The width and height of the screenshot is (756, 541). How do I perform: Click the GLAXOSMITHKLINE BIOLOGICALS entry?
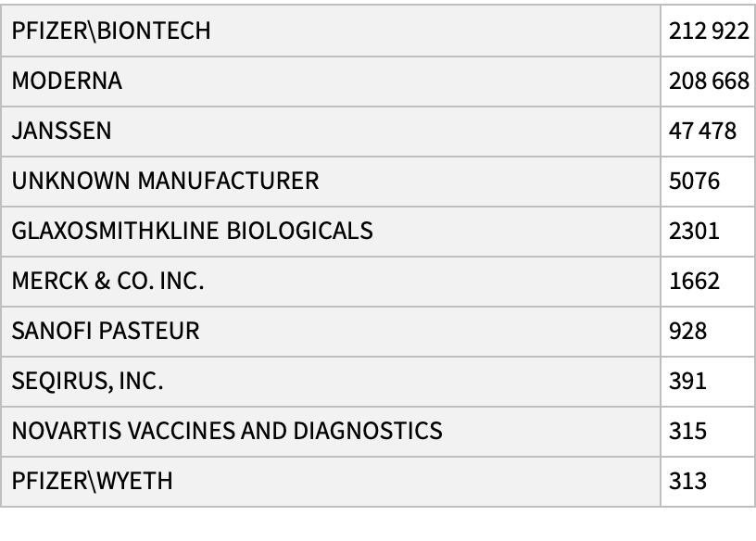click(192, 231)
